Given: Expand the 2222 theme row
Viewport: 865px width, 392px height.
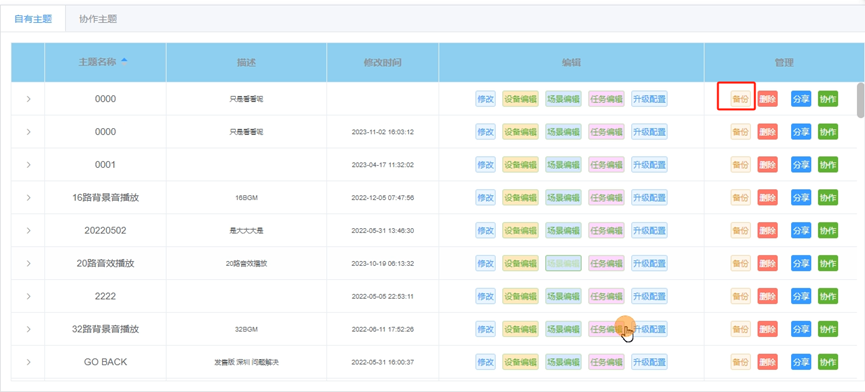Looking at the screenshot, I should pos(28,296).
